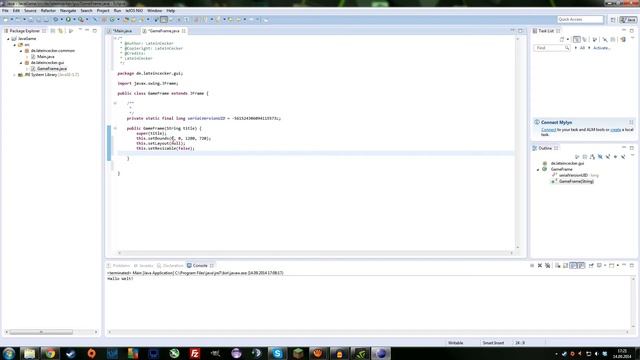
Task: Fold the GameFrame constructor in editor
Action: [x=115, y=129]
